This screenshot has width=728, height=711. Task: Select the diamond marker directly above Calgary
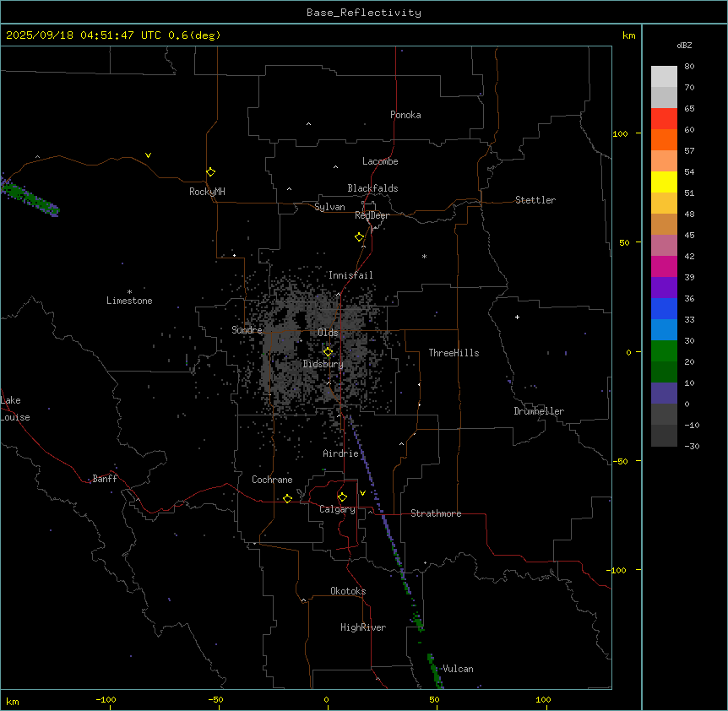[x=342, y=497]
